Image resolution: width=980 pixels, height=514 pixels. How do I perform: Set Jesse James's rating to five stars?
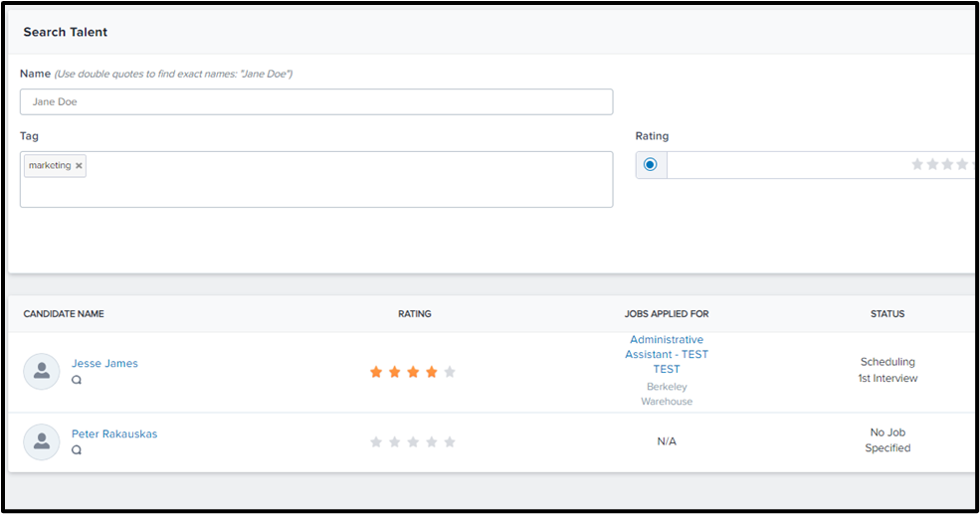coord(450,372)
